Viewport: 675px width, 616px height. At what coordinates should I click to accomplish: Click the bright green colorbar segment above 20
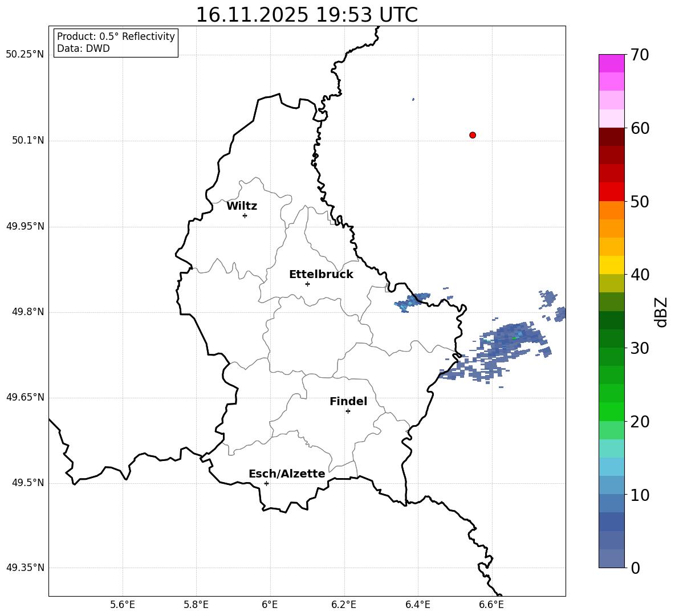click(x=611, y=411)
